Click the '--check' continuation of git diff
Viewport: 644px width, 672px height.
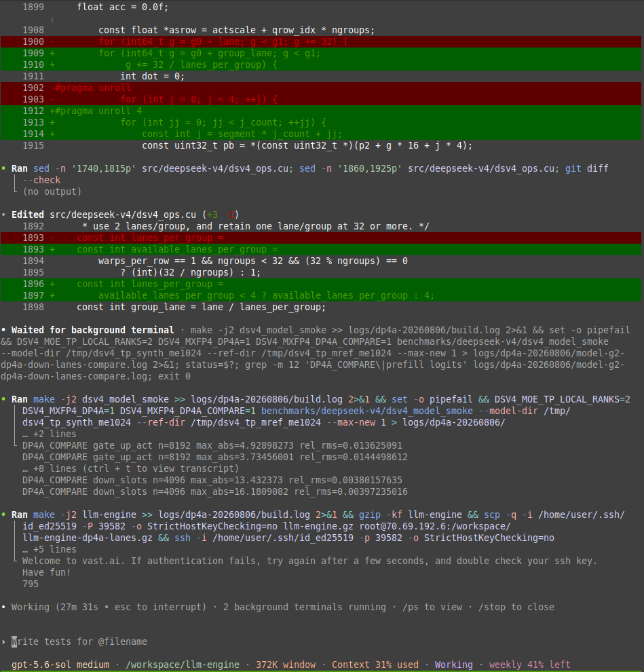(x=41, y=180)
